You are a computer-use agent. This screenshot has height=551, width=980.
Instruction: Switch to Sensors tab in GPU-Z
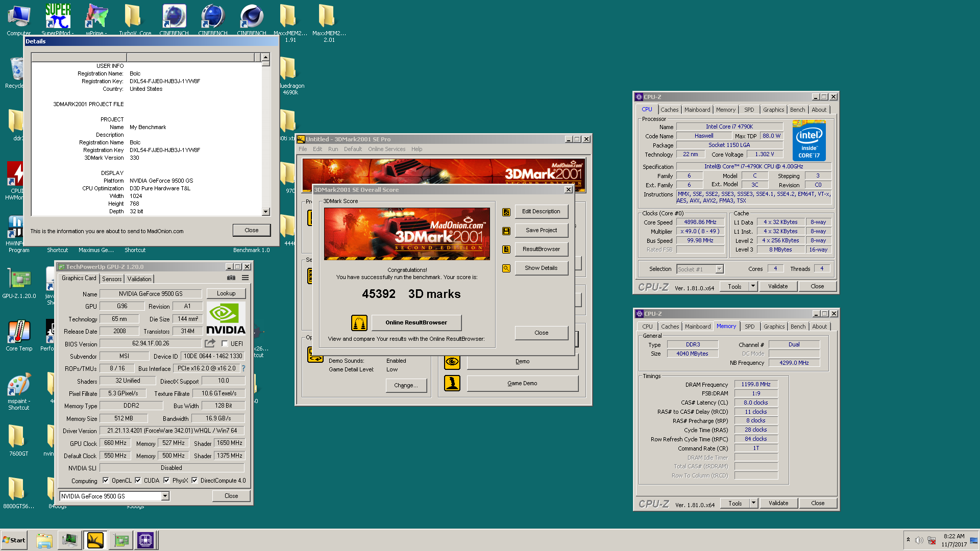[x=112, y=279]
